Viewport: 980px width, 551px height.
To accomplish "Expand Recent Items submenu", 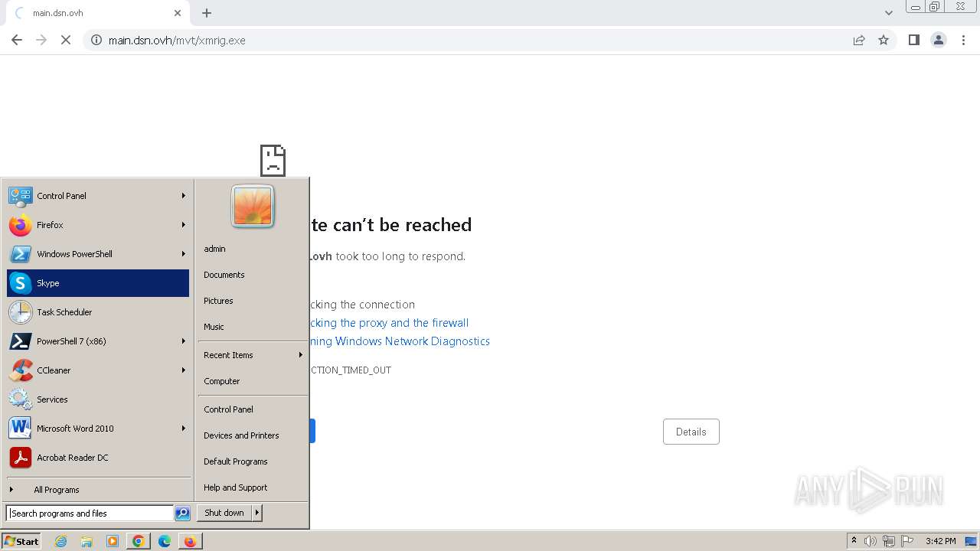I will (x=253, y=355).
